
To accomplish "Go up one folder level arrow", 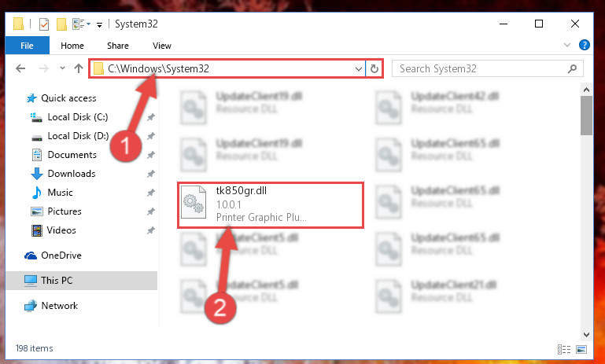I will pos(79,68).
